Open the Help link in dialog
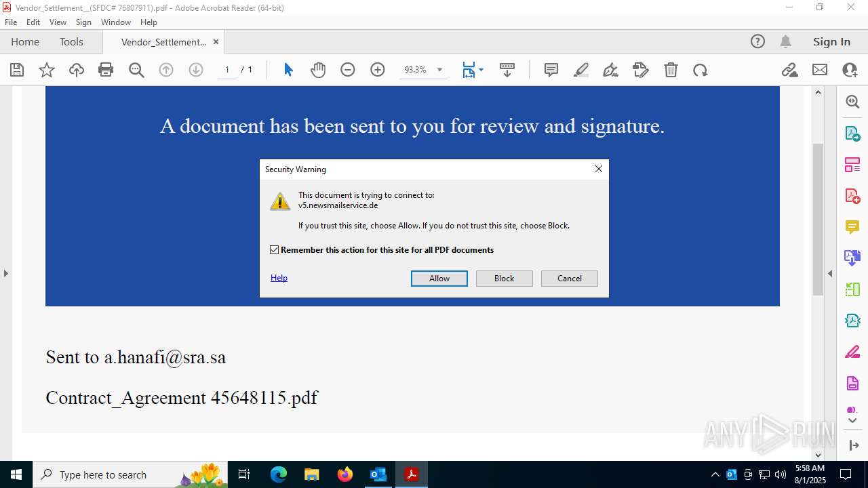Viewport: 868px width, 488px height. tap(279, 278)
